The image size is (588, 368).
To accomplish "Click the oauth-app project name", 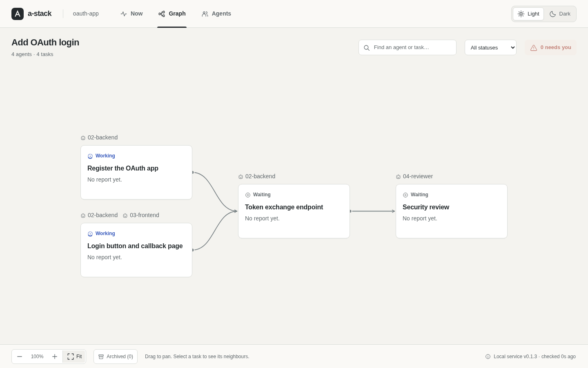I will 86,13.
